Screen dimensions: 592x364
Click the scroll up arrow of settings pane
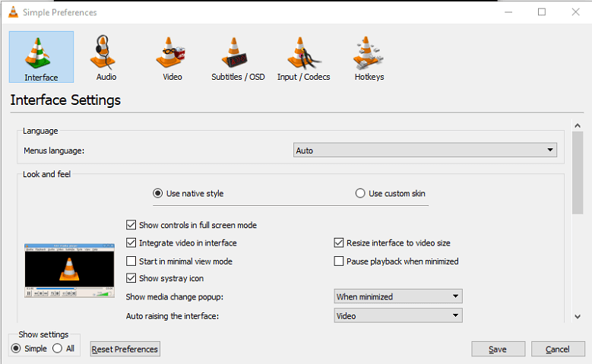point(578,125)
